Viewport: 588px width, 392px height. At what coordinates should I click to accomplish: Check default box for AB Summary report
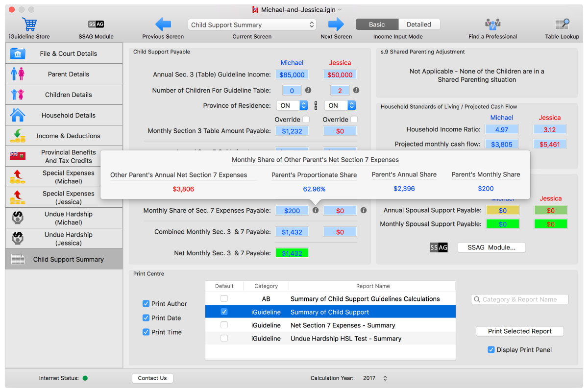(224, 298)
